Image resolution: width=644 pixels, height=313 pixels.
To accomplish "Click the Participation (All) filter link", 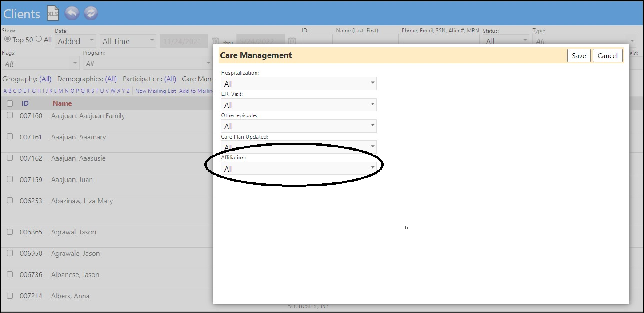I will [170, 79].
